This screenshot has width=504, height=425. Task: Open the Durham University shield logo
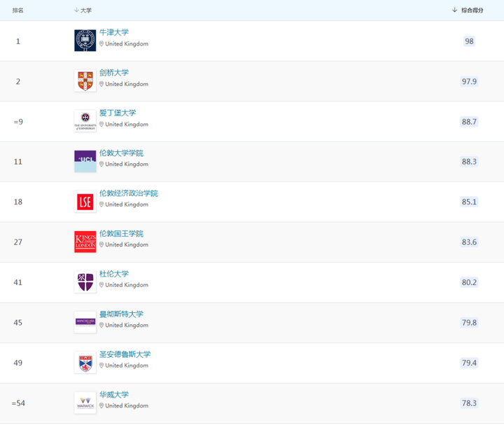coord(85,282)
